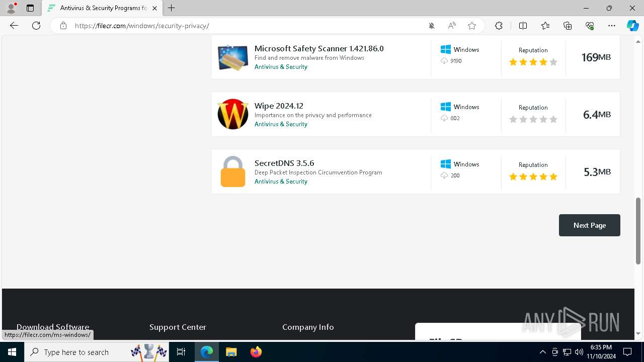Activate the Read aloud icon
This screenshot has height=362, width=644.
pos(452,26)
